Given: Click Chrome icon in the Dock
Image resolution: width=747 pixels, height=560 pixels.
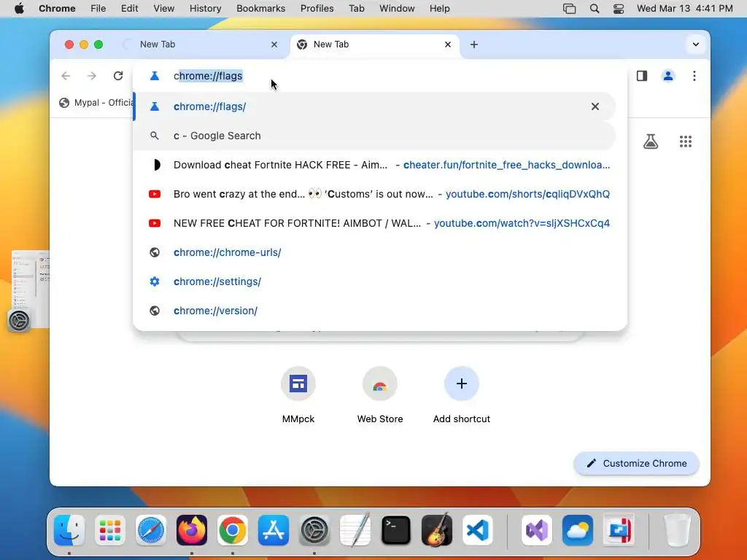Looking at the screenshot, I should pos(233,530).
